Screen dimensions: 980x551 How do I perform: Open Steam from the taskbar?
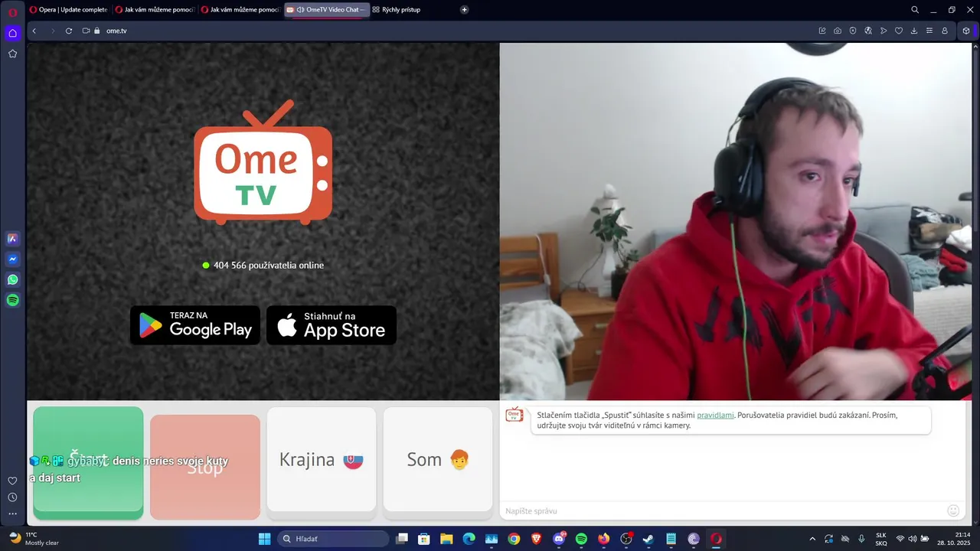pos(648,539)
